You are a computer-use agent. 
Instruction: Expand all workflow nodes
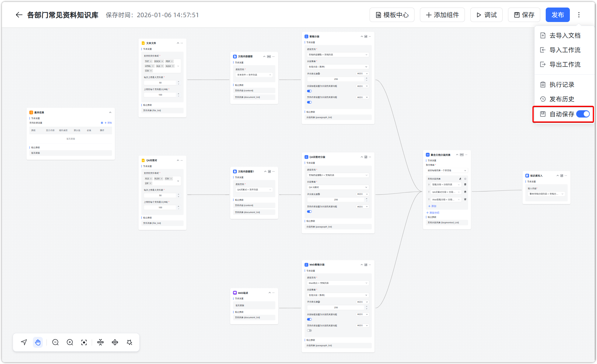coord(115,342)
